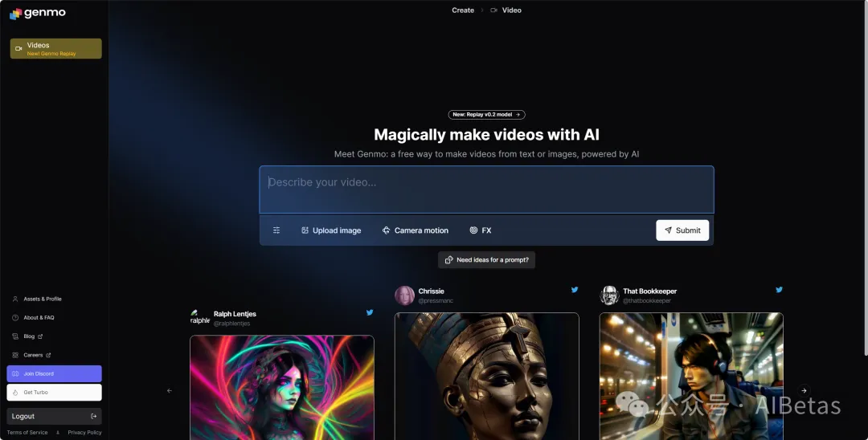Image resolution: width=868 pixels, height=440 pixels.
Task: Open the Blog link
Action: click(x=27, y=336)
